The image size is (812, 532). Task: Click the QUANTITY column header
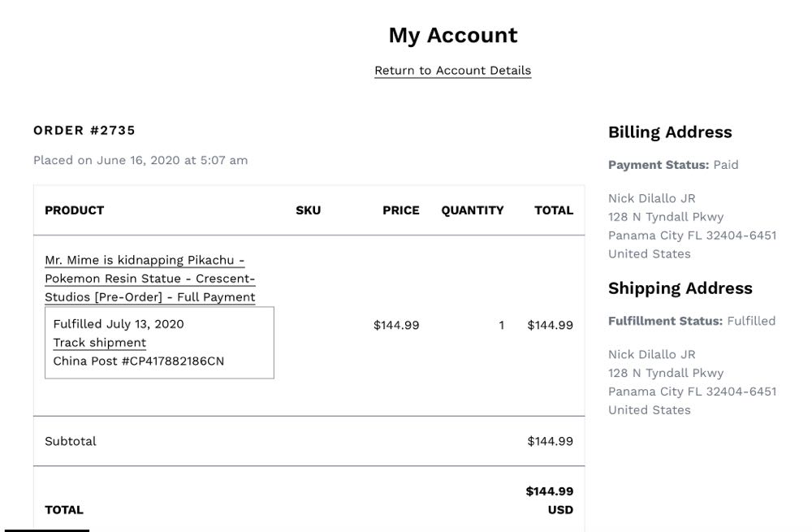pyautogui.click(x=473, y=210)
